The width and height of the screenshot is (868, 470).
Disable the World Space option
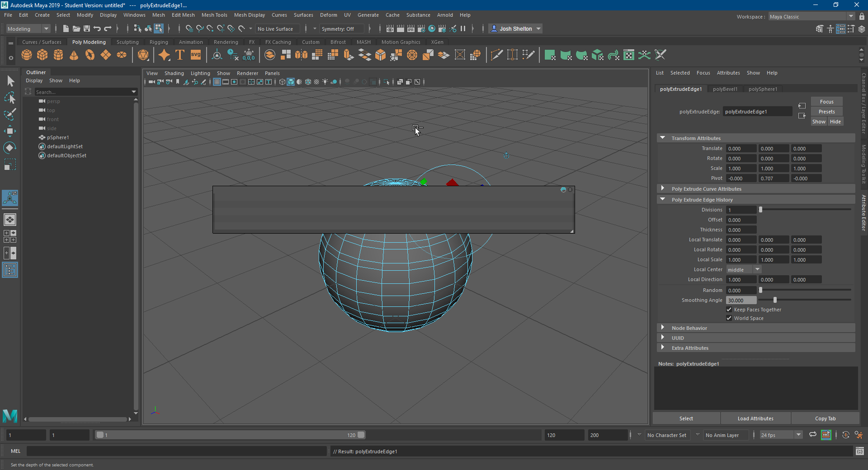(729, 318)
